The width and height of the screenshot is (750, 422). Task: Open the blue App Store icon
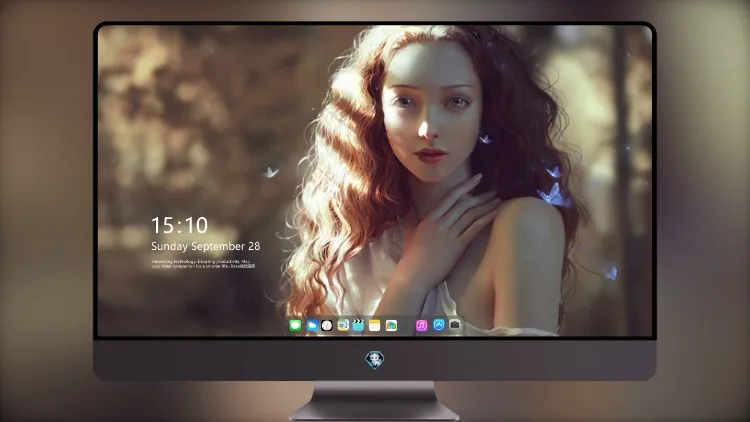[439, 325]
